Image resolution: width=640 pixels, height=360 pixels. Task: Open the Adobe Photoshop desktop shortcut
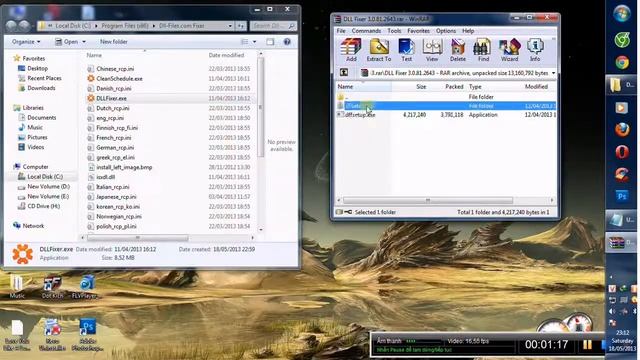(x=87, y=335)
